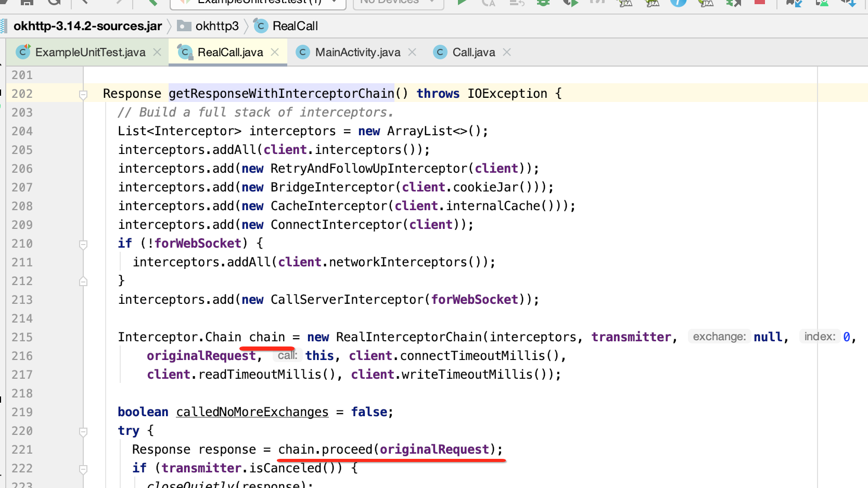Viewport: 868px width, 488px height.
Task: Click the transmitter argument on line 215
Action: click(x=631, y=337)
